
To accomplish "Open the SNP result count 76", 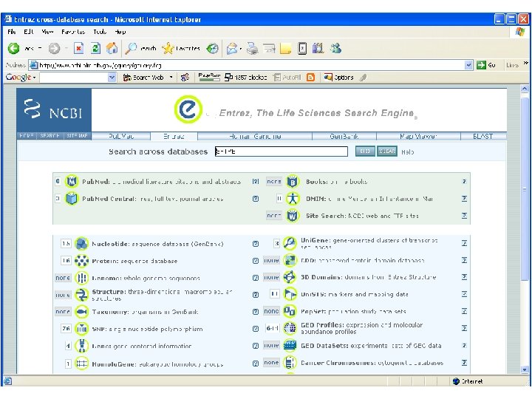I will 66,328.
